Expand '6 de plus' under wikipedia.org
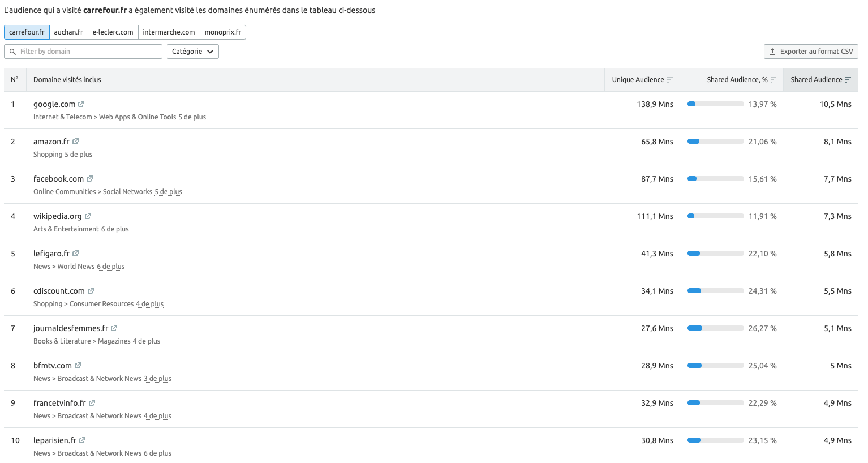This screenshot has width=868, height=463. click(x=115, y=229)
